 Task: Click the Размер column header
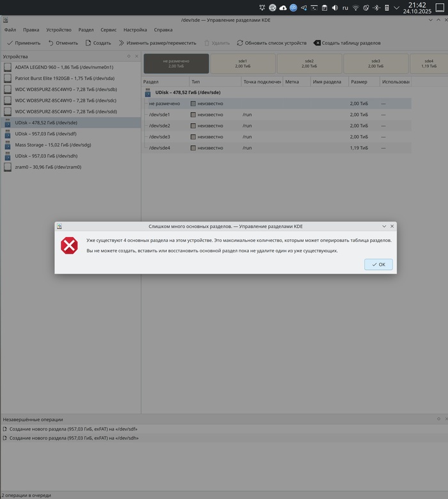point(359,82)
